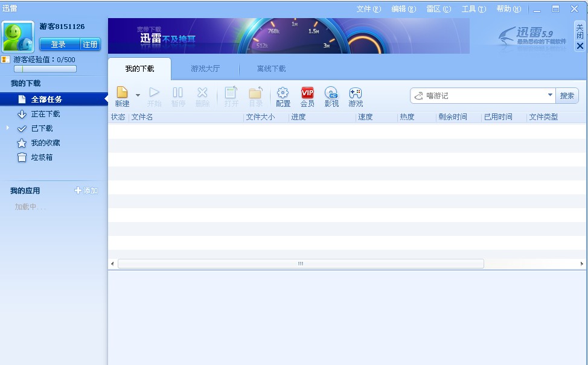588x365 pixels.
Task: Open the dropdown arrow beside 新建
Action: [138, 95]
